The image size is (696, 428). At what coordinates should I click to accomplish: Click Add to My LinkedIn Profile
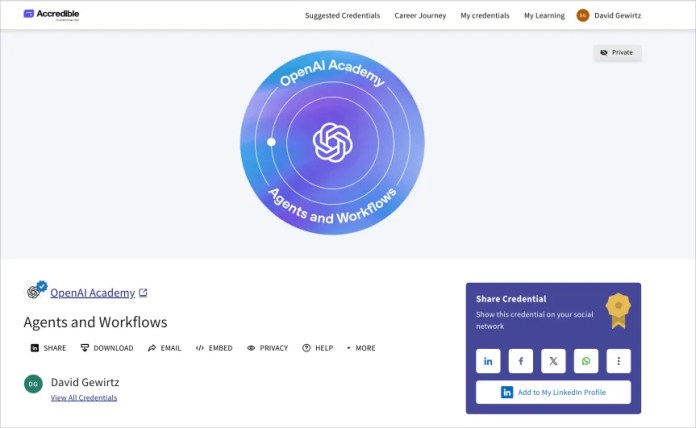click(553, 392)
